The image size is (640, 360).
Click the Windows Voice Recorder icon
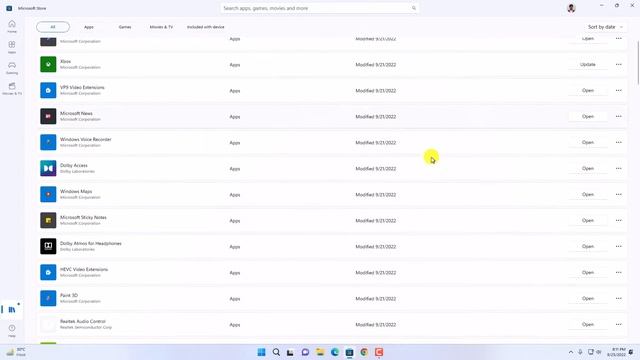click(x=48, y=142)
